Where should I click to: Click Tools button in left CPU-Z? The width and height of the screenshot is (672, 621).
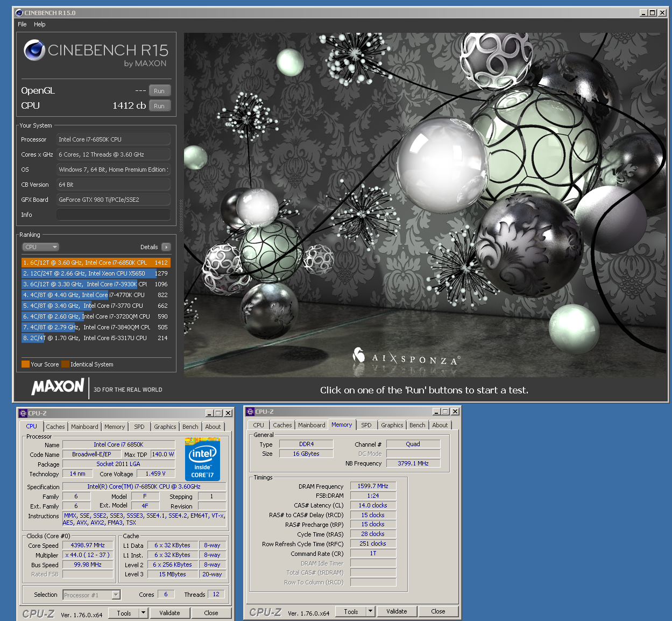[x=124, y=613]
